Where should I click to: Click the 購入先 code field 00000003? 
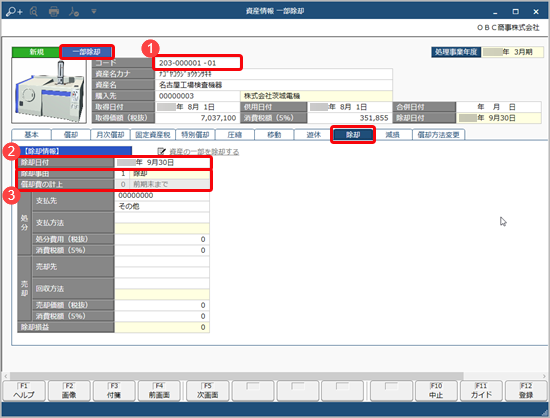pos(197,96)
